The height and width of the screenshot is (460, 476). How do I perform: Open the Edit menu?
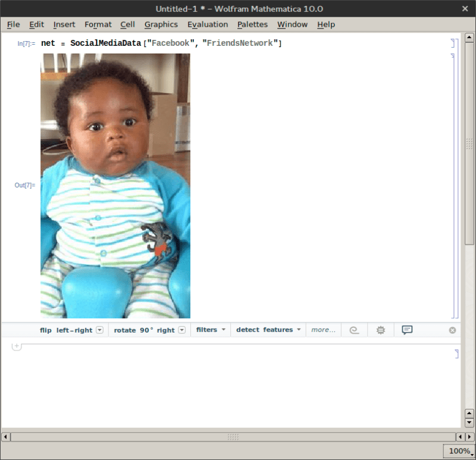tap(36, 24)
